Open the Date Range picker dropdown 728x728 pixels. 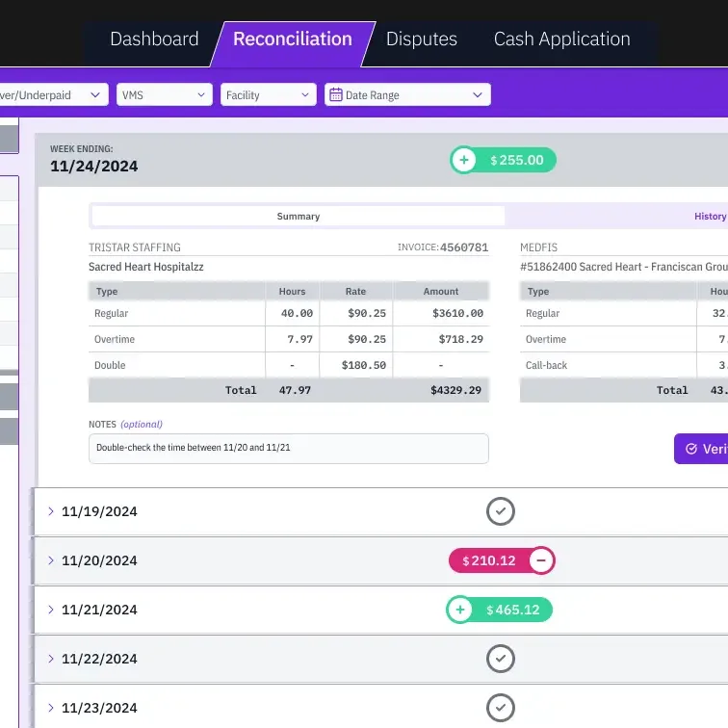(407, 94)
